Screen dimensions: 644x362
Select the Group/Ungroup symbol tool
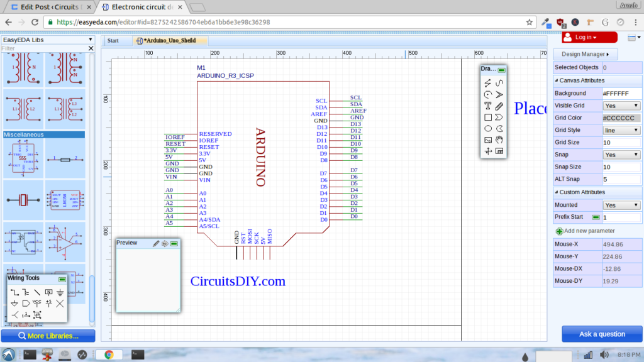(37, 315)
